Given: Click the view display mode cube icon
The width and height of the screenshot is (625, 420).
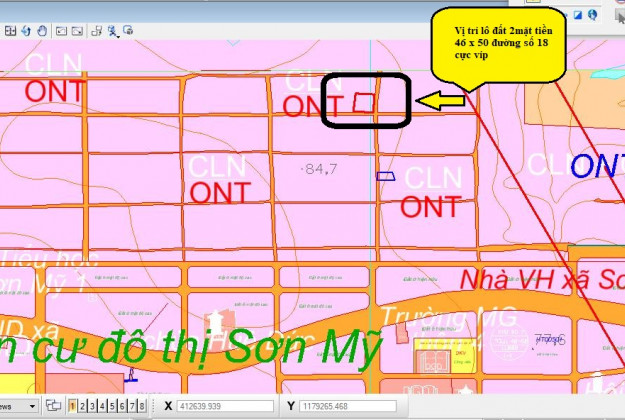Looking at the screenshot, I should pyautogui.click(x=128, y=30).
